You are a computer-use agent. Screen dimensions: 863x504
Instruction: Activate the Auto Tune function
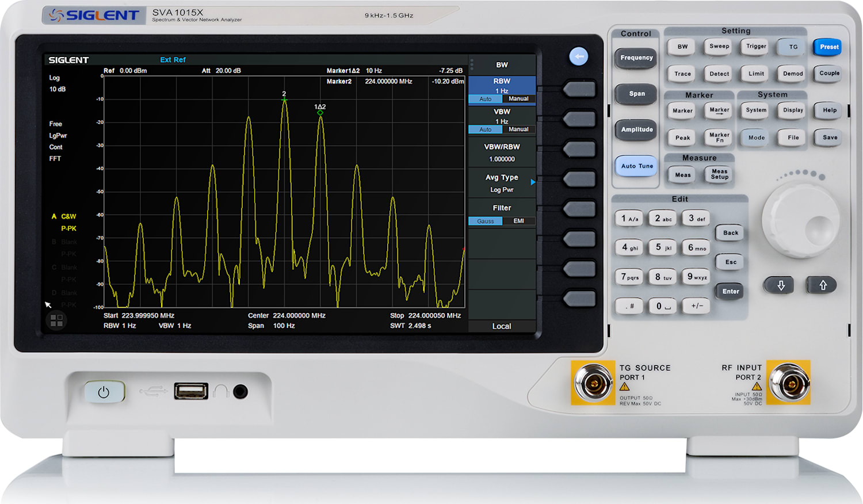[635, 166]
